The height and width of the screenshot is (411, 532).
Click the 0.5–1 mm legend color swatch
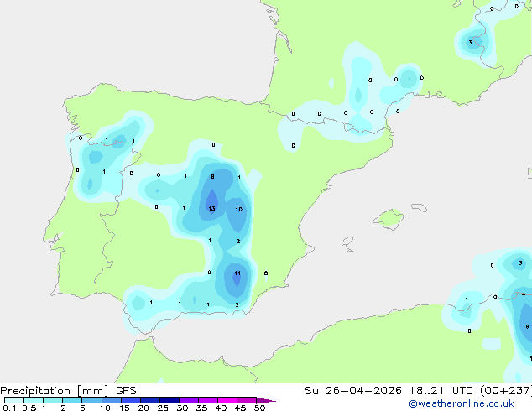coord(34,400)
